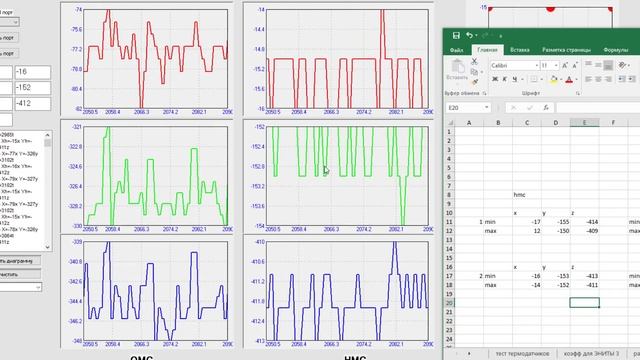Switch to the Вставка ribbon tab
This screenshot has height=360, width=640.
[x=520, y=50]
